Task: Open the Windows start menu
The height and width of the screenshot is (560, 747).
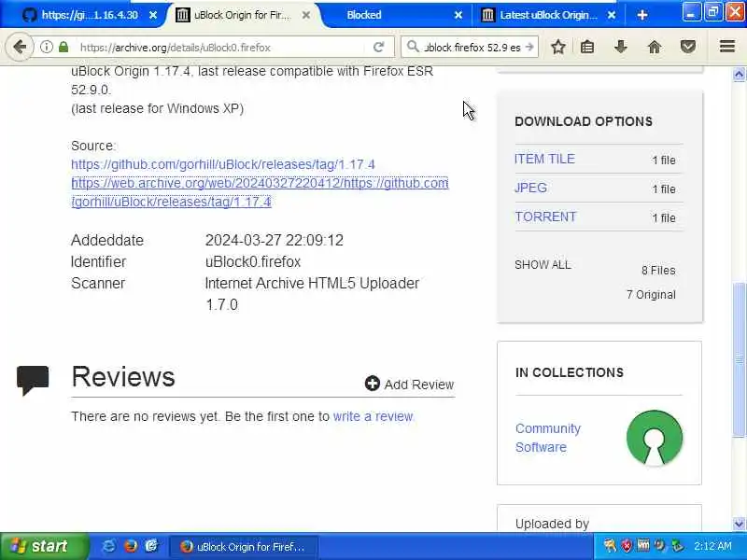Action: coord(44,546)
